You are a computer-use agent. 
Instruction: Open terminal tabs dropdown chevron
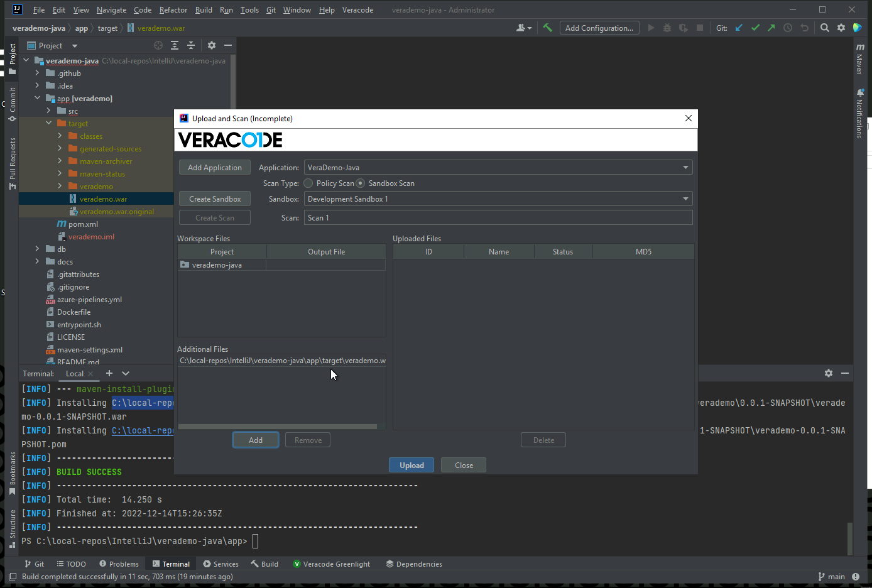point(126,373)
